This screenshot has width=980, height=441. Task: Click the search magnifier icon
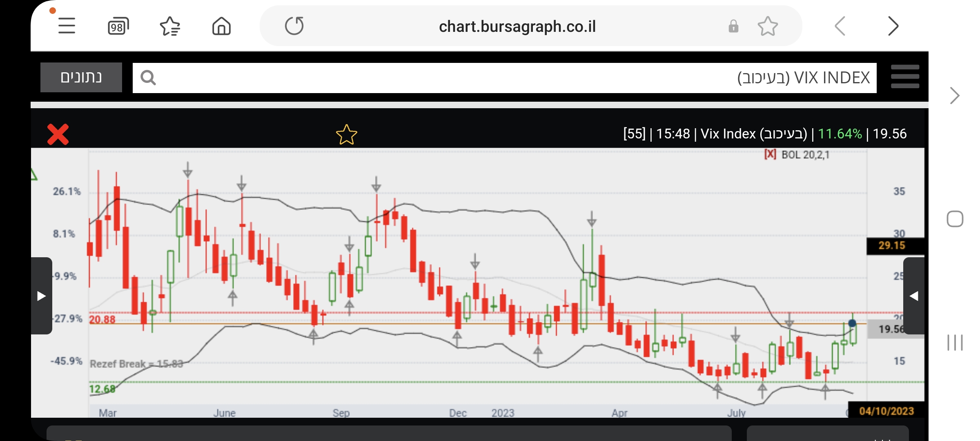pyautogui.click(x=148, y=78)
